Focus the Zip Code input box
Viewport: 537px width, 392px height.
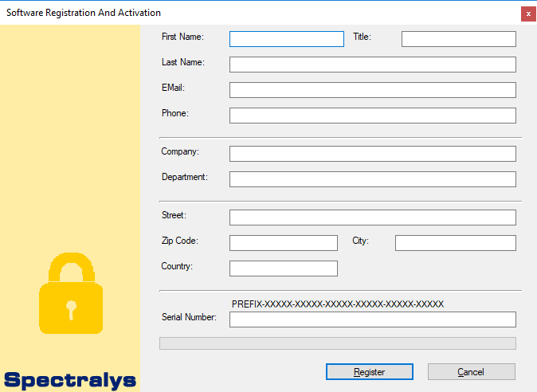pyautogui.click(x=283, y=243)
